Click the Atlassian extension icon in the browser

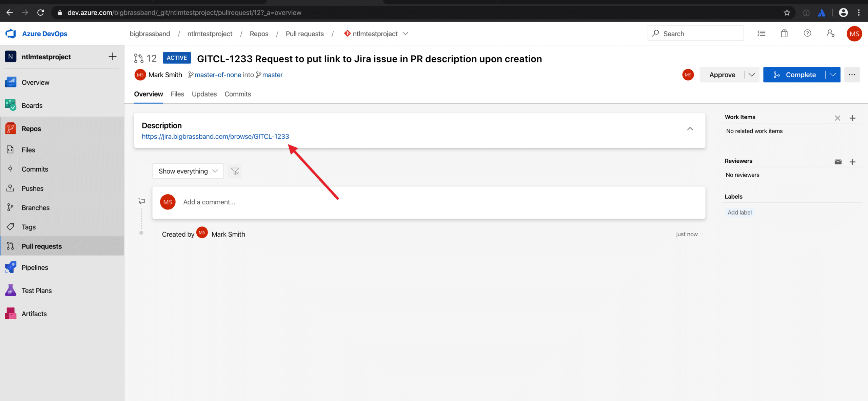tap(822, 13)
